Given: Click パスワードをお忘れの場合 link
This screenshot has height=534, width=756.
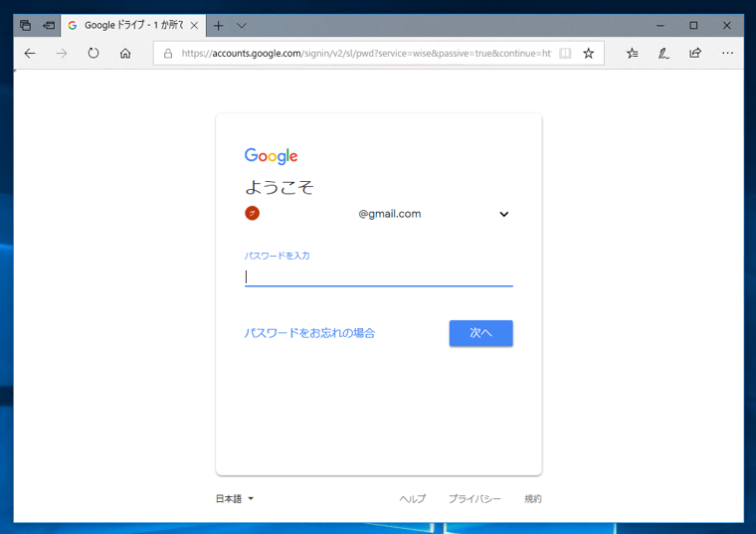Looking at the screenshot, I should tap(309, 333).
